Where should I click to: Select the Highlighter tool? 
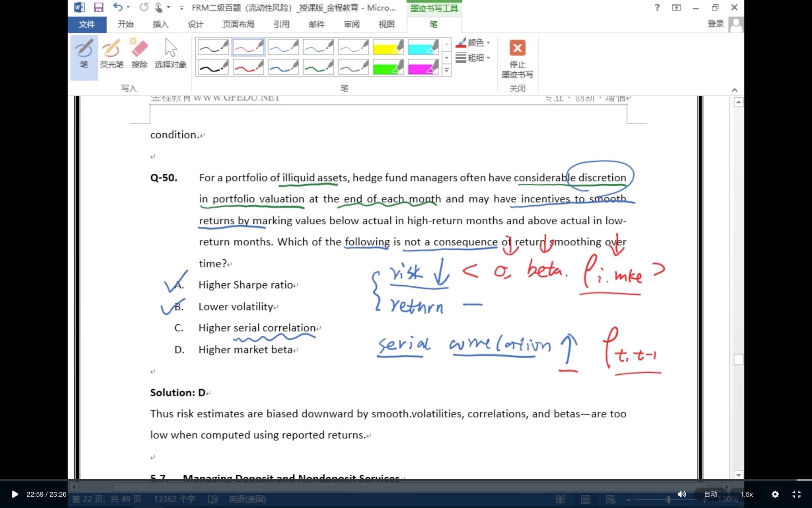111,54
